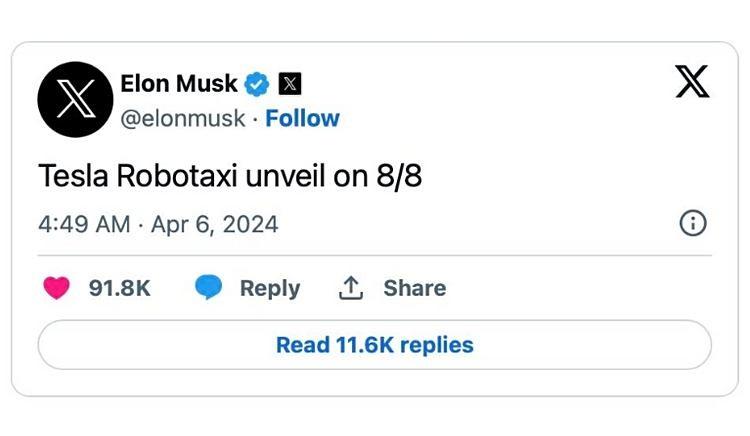Open the Elon Musk display name
The width and height of the screenshot is (750, 436).
coord(179,83)
